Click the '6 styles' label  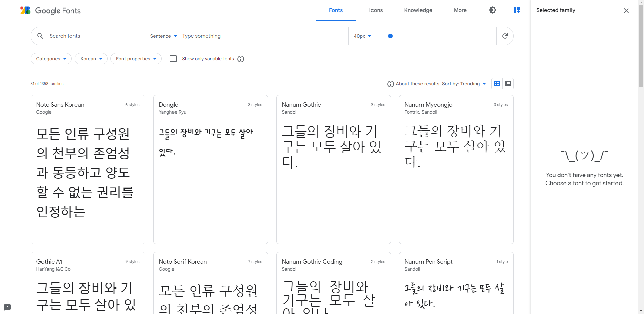click(132, 105)
